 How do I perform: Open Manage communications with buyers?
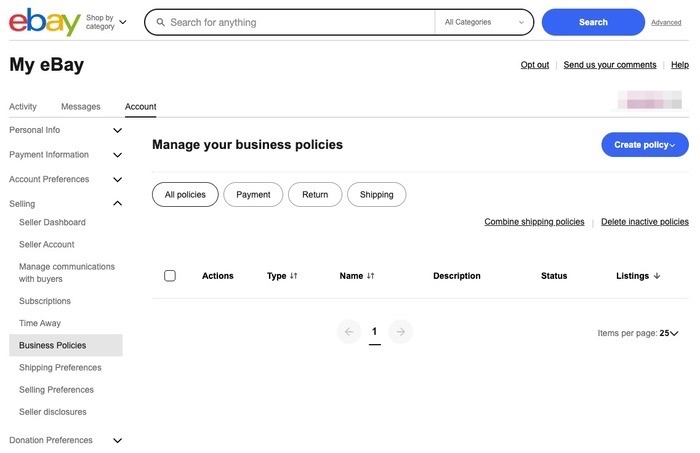pos(67,273)
